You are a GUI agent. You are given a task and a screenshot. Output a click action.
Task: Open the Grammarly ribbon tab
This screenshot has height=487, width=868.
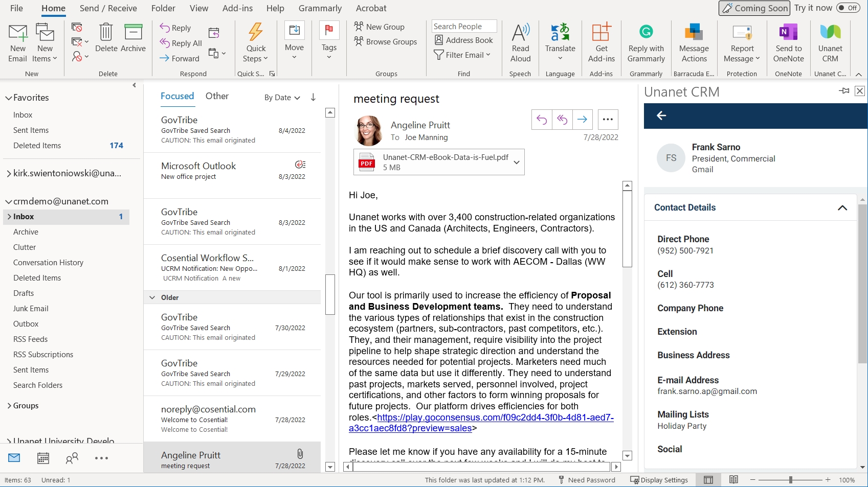click(320, 8)
